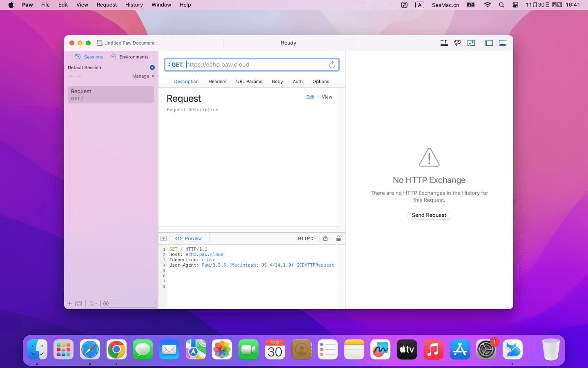The image size is (588, 368).
Task: Click the Send Request button
Action: click(429, 215)
